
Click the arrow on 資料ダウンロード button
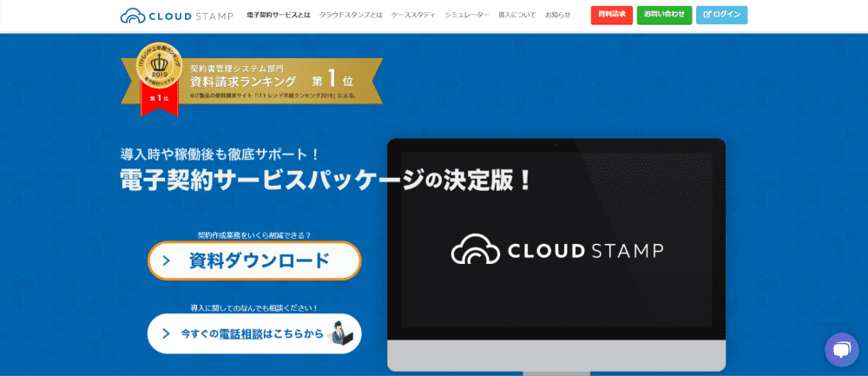pos(167,261)
